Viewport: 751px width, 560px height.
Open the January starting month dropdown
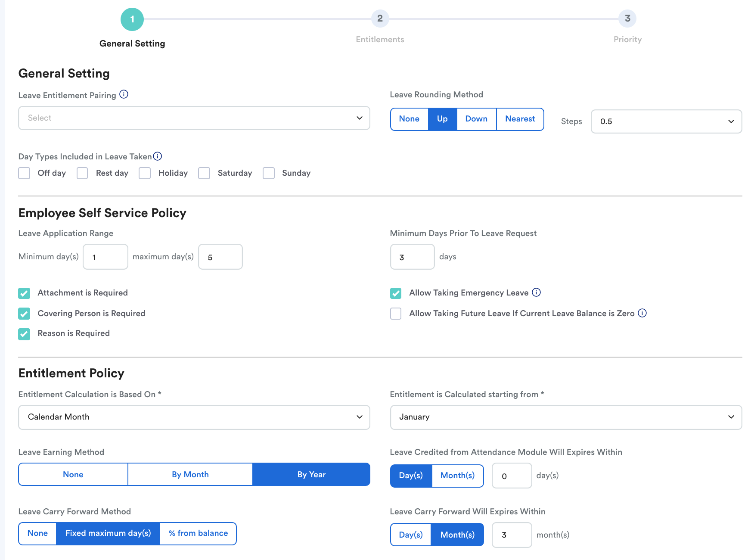click(565, 417)
